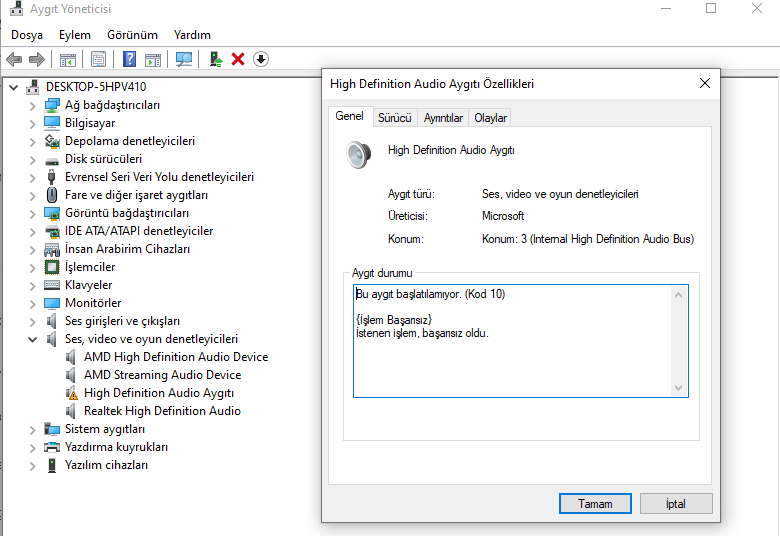The width and height of the screenshot is (780, 536).
Task: Minimize the Aygıt Yöneticisi window
Action: 666,8
